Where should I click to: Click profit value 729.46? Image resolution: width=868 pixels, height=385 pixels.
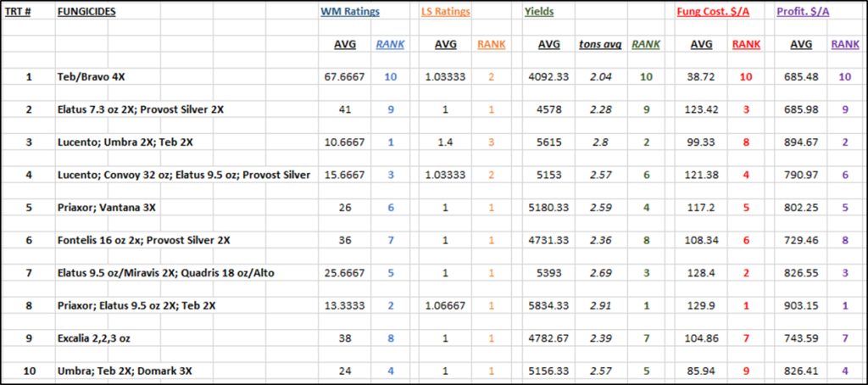point(800,241)
